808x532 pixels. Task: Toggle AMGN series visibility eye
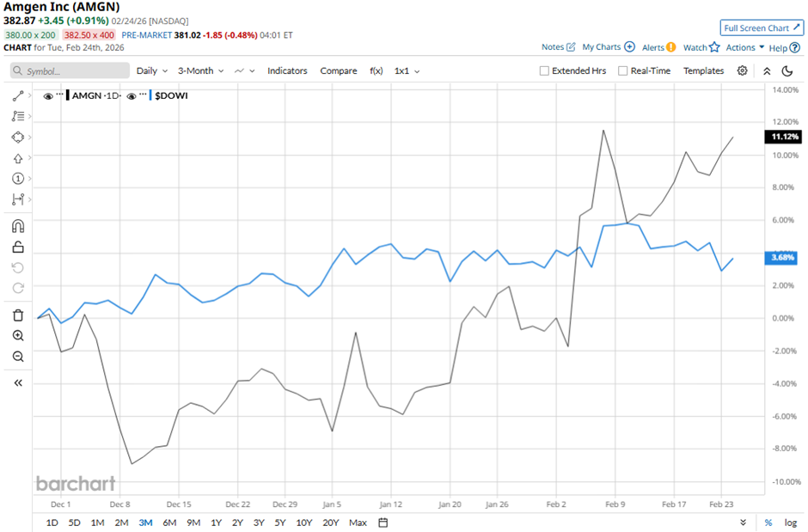[48, 95]
